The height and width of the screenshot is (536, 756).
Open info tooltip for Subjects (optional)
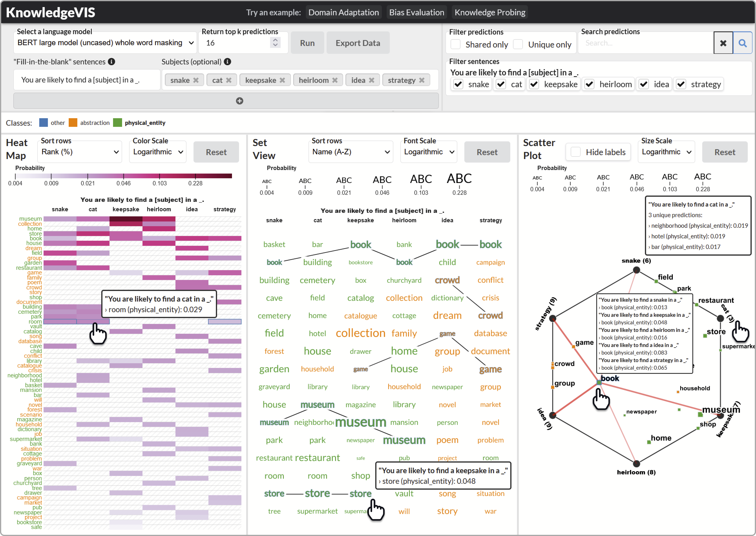coord(227,62)
